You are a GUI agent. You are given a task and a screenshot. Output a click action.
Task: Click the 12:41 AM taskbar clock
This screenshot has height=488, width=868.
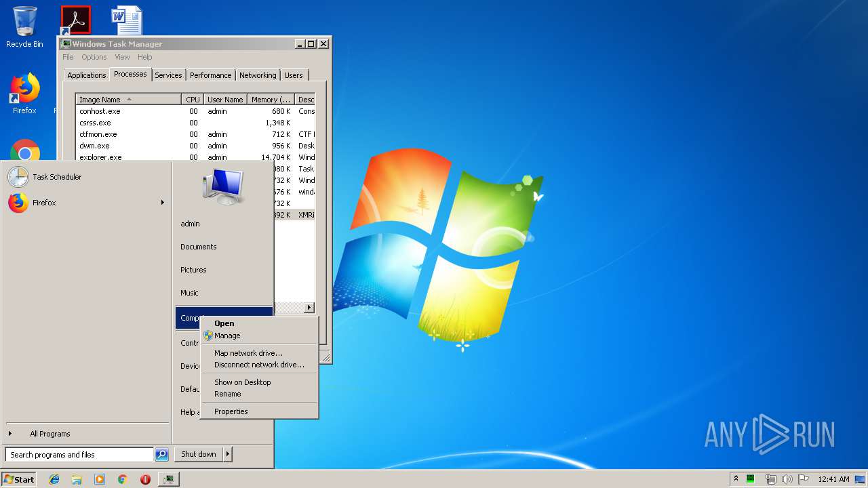click(833, 479)
